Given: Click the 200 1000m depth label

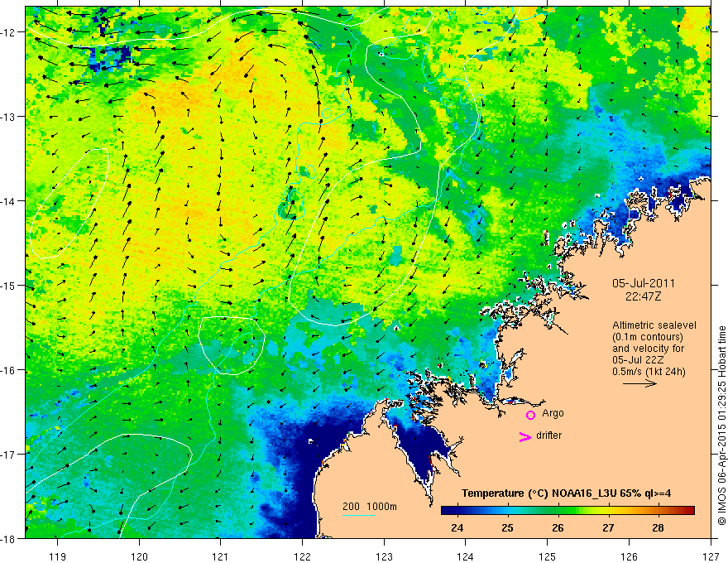Looking at the screenshot, I should pos(370,507).
